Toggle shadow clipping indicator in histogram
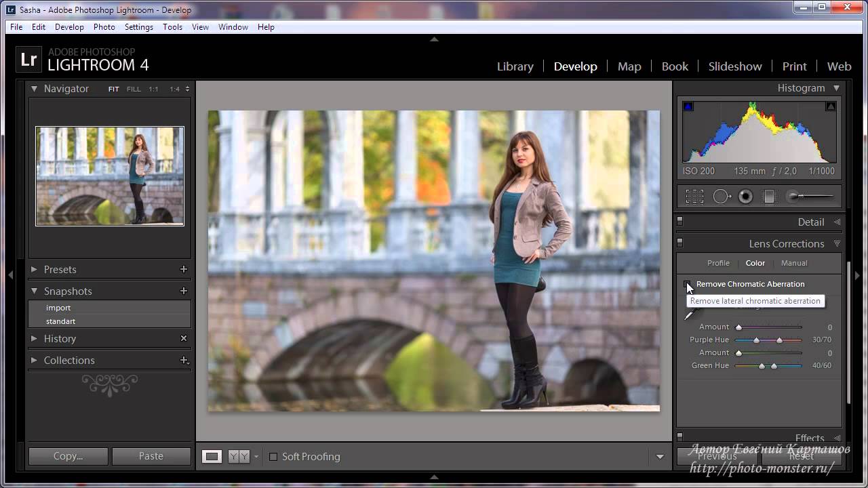Image resolution: width=868 pixels, height=488 pixels. click(x=688, y=106)
